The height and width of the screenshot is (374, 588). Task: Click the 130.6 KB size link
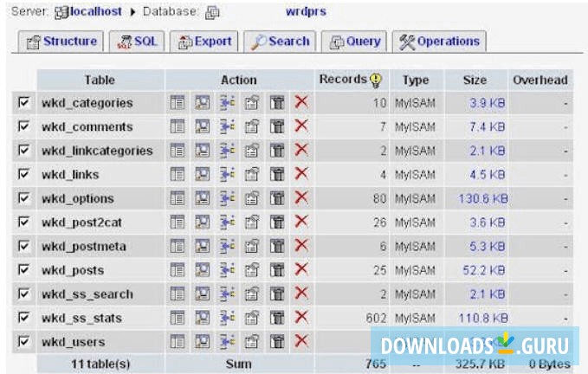(483, 198)
